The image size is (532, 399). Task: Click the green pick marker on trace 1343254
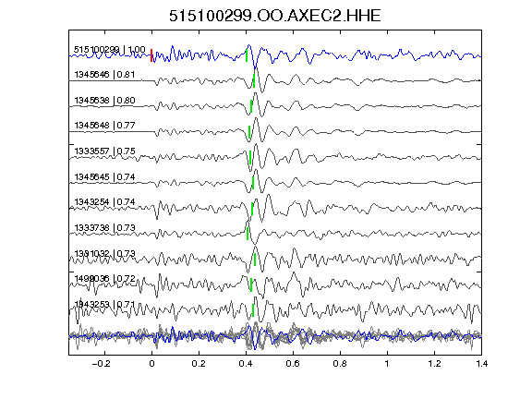252,209
